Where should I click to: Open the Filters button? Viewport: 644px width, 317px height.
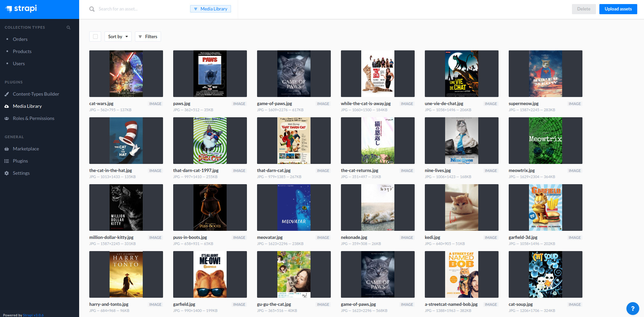click(148, 36)
